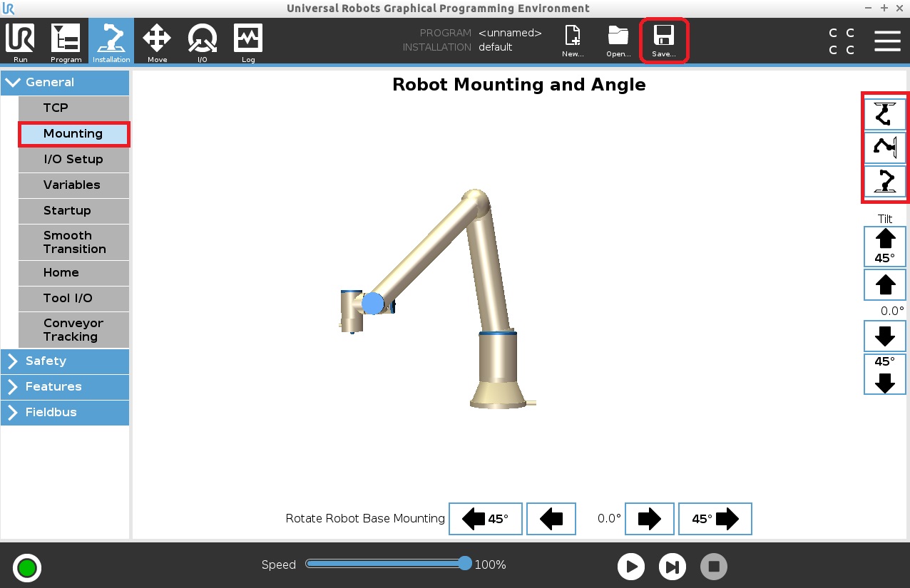Rotate base mounting left by small step
This screenshot has height=588, width=910.
(551, 519)
